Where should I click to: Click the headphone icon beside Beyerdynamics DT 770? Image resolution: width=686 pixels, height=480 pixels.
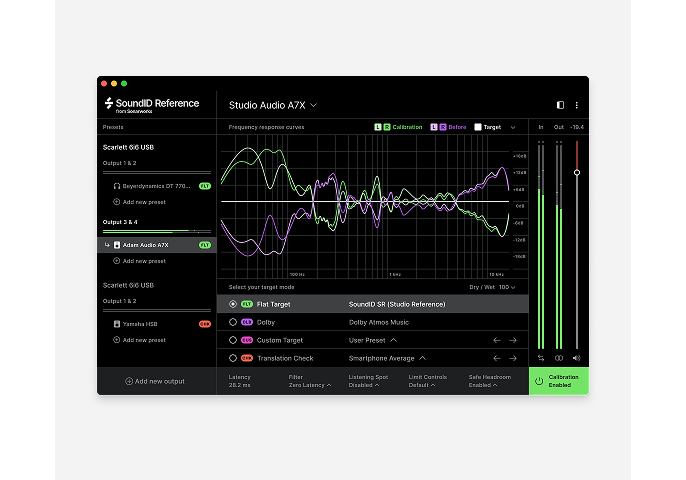pos(117,186)
